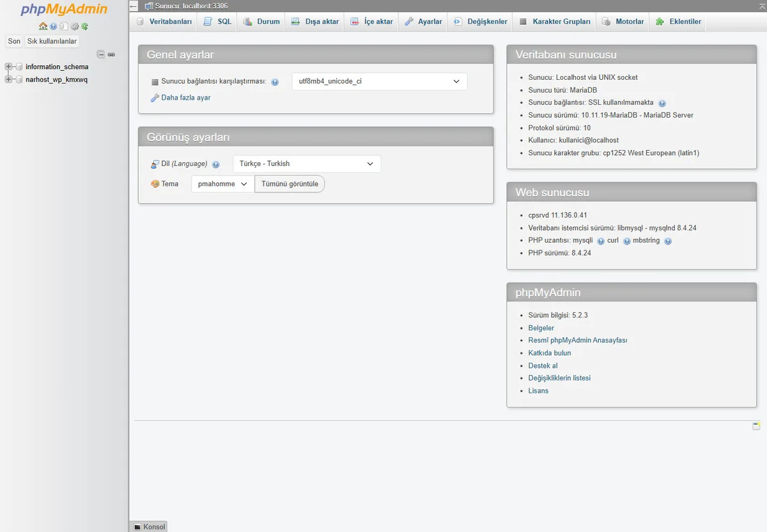
Task: Expand the information_schema database tree
Action: 9,67
